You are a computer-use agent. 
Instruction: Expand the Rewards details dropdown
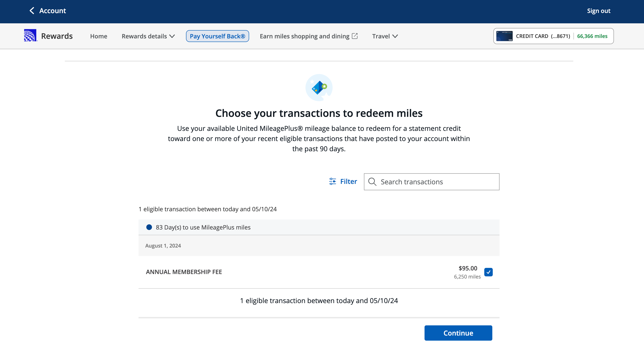[x=148, y=36]
